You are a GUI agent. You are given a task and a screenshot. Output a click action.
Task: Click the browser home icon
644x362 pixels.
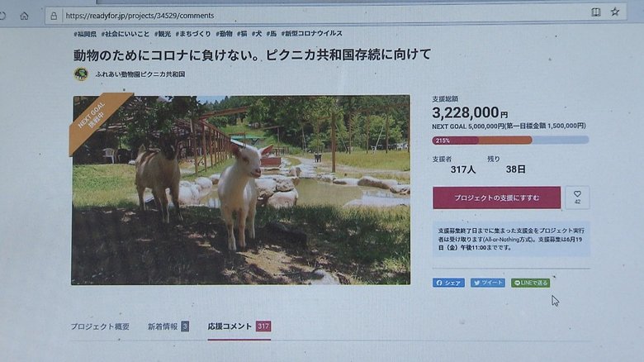click(x=24, y=16)
